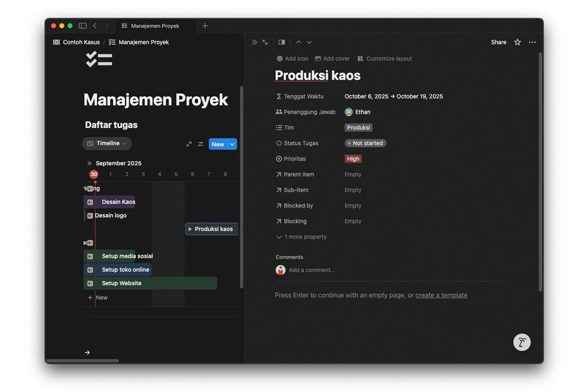Open page in full view diagonal arrows icon
This screenshot has width=588, height=392.
[x=265, y=42]
